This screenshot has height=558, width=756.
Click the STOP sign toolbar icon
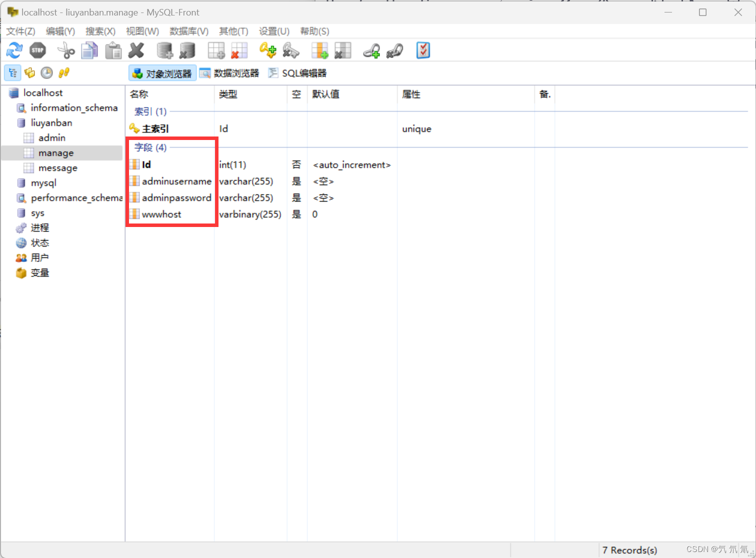(x=38, y=50)
